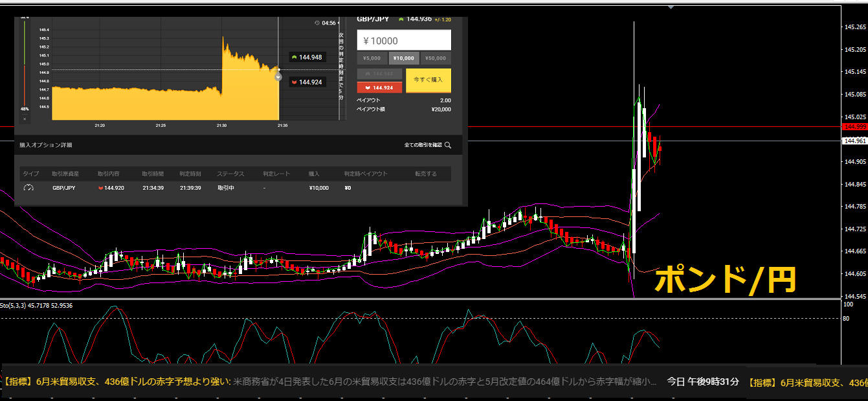Screen dimensions: 868x401
Task: Click the Sto(5,3,3) indicator label
Action: [36, 305]
